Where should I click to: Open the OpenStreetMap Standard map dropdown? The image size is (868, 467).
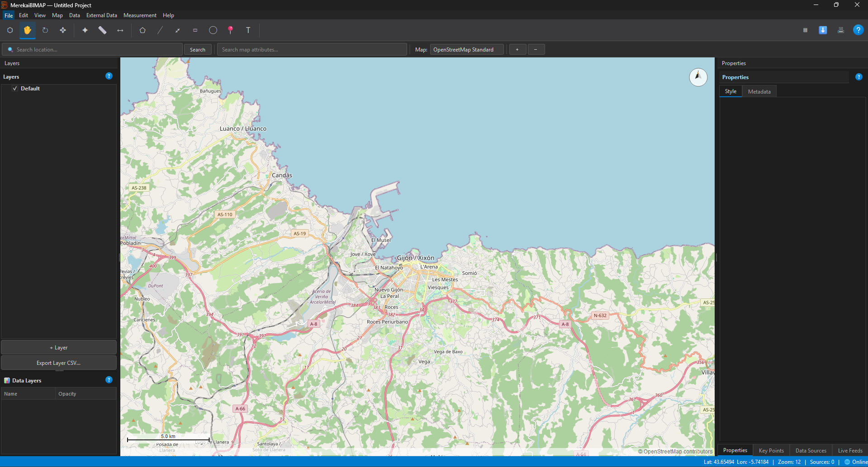(467, 50)
